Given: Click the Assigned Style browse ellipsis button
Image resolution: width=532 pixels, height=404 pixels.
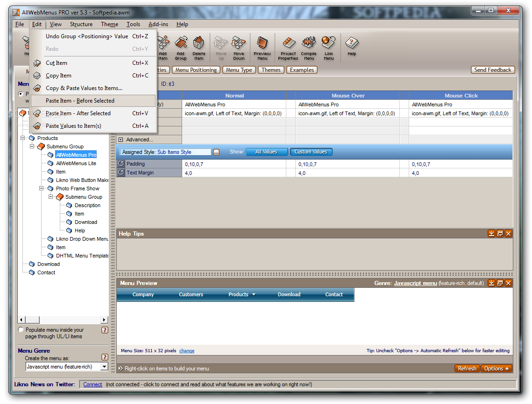Looking at the screenshot, I should pyautogui.click(x=216, y=152).
